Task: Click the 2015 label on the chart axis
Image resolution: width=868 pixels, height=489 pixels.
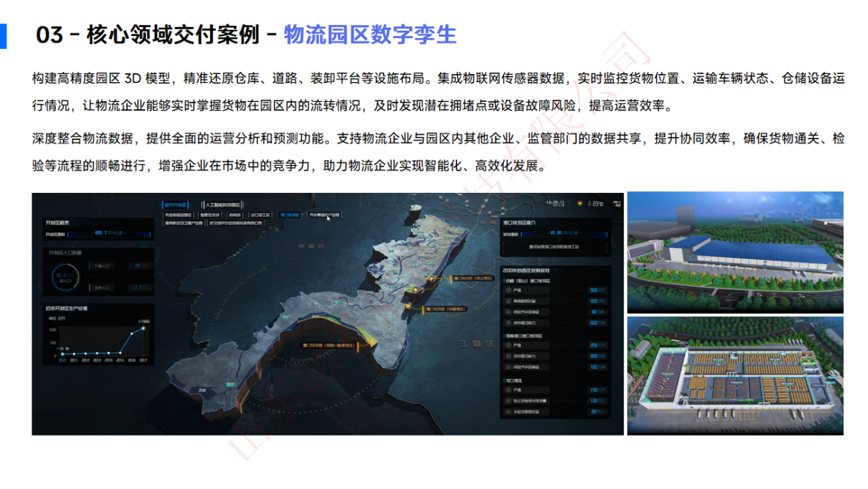Action: [x=120, y=361]
